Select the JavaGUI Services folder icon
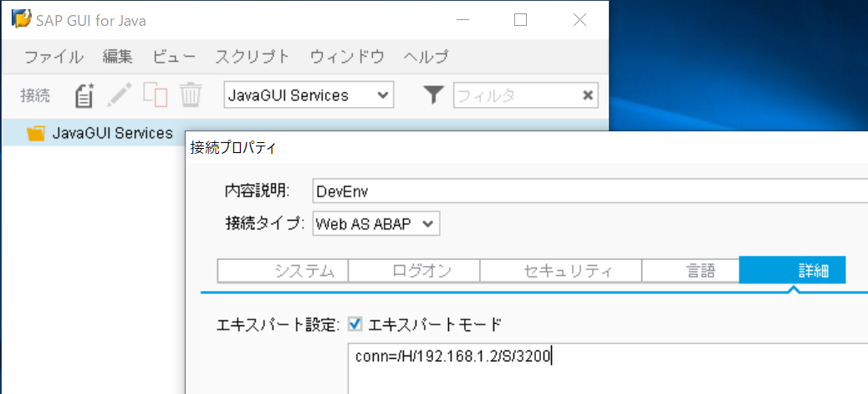868x394 pixels. [35, 134]
